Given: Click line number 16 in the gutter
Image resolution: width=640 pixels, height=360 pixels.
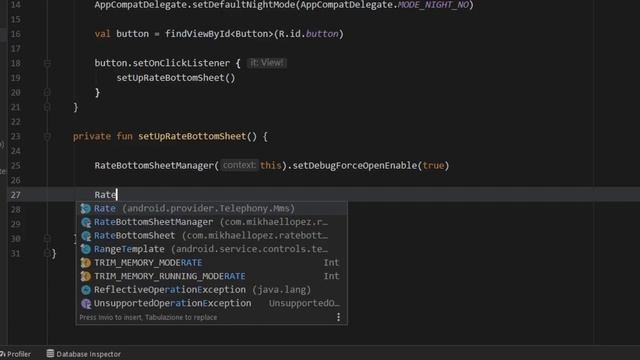Looking at the screenshot, I should (x=16, y=34).
